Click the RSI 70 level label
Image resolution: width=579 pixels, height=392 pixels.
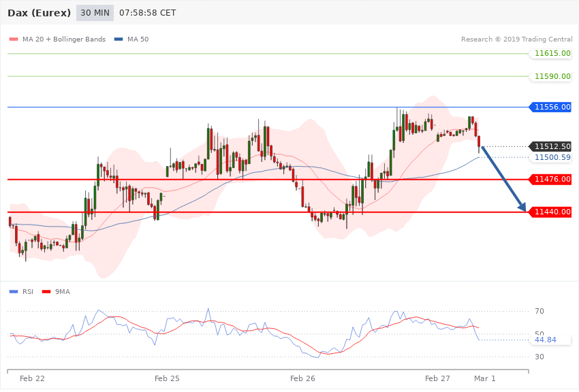tap(539, 311)
